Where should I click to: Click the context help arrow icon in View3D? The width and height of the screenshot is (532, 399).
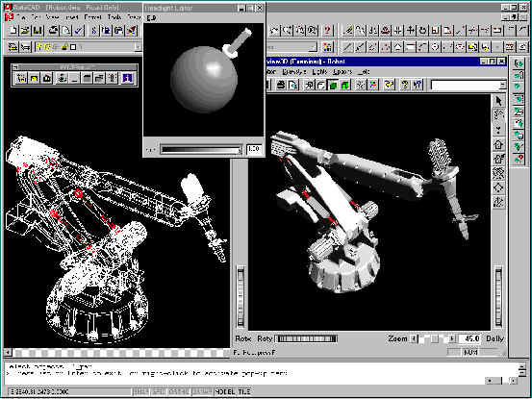[x=418, y=85]
